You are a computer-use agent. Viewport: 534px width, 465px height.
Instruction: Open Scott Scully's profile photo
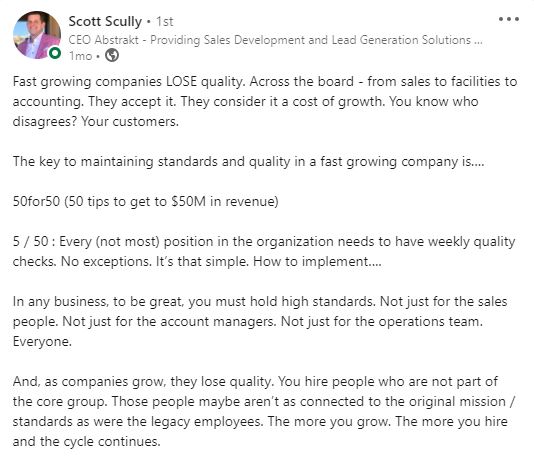37,35
